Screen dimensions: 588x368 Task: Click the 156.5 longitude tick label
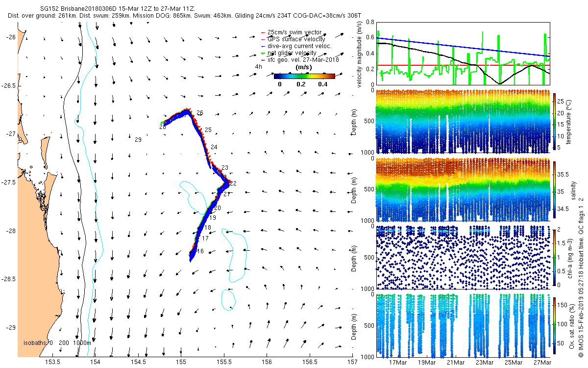[310, 363]
